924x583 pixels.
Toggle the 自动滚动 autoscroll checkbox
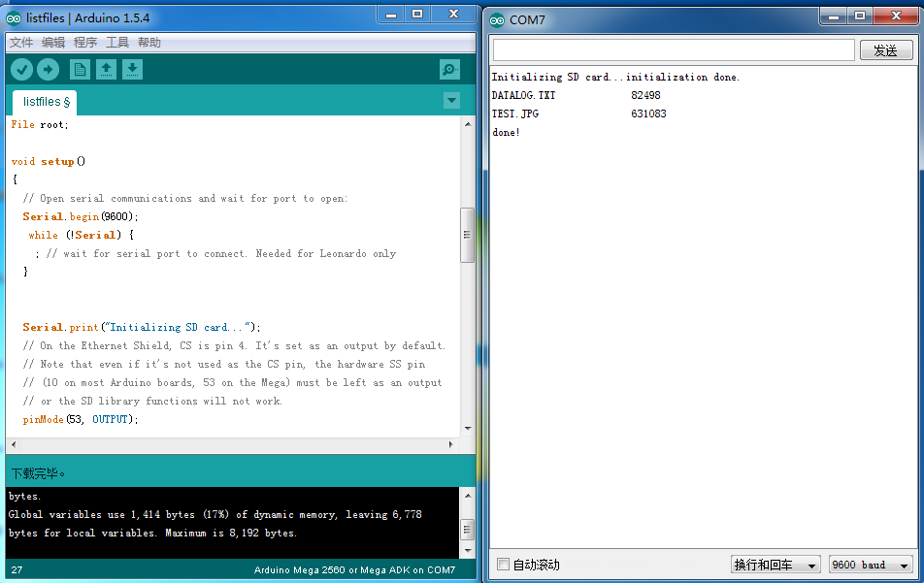click(503, 565)
